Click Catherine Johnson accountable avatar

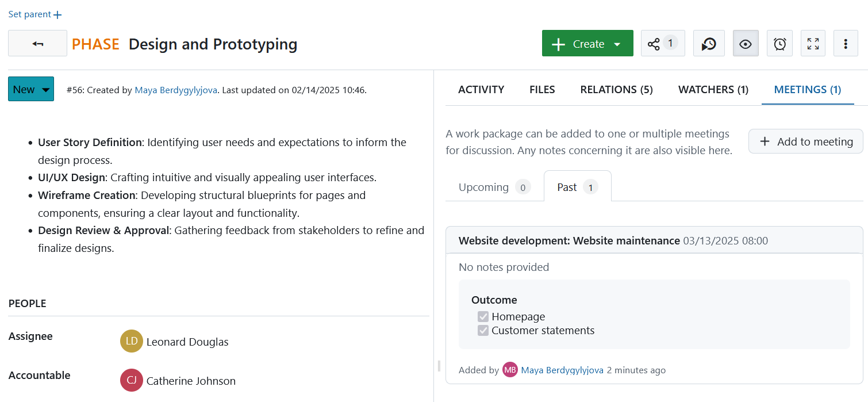(x=131, y=381)
